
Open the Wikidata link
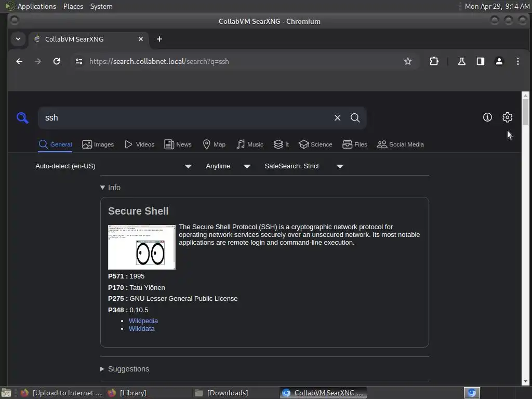[141, 329]
